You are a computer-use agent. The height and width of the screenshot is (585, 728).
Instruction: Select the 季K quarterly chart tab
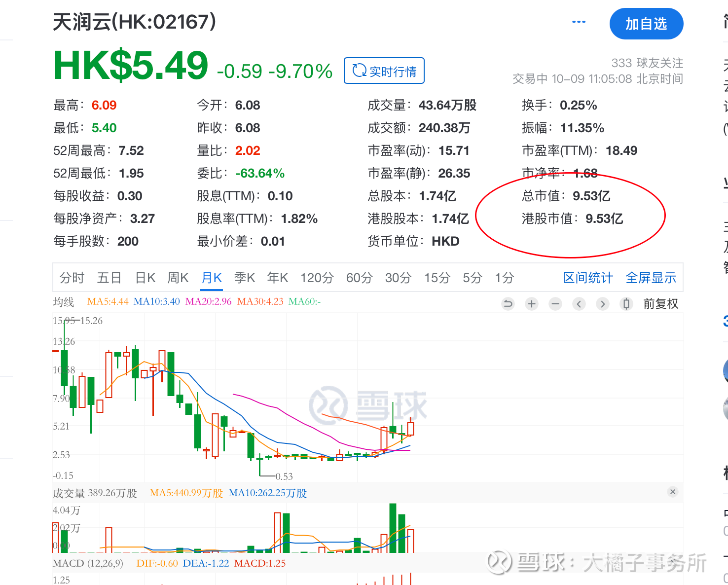point(245,278)
